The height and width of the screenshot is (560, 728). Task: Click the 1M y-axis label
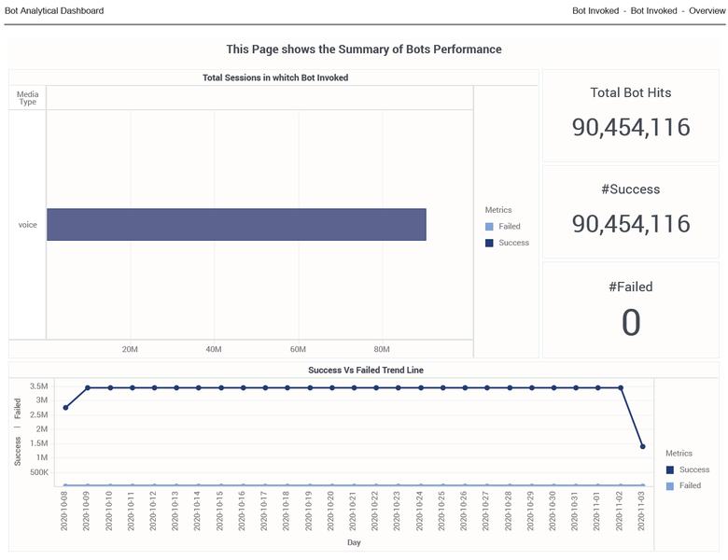[42, 458]
